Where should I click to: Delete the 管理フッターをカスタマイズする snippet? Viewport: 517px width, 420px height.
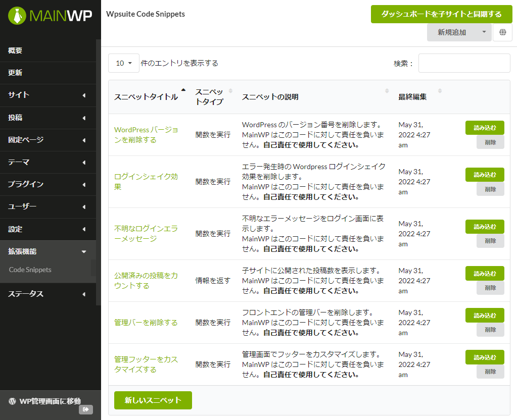[x=490, y=372]
